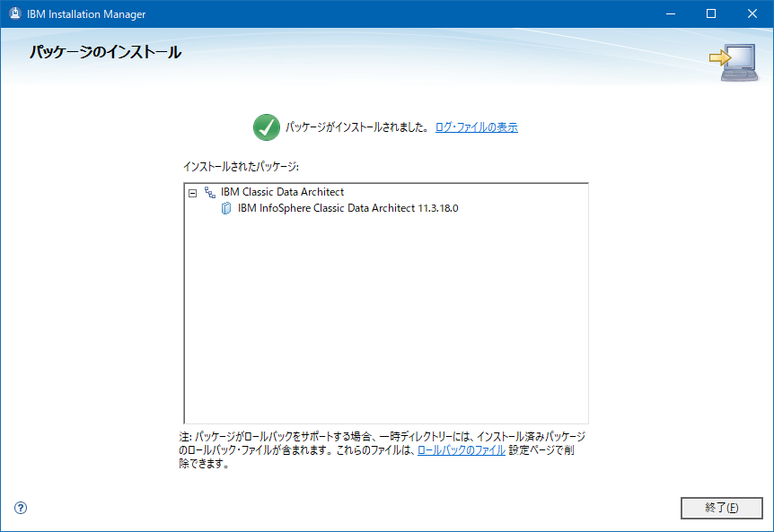Click the green success checkmark icon

click(267, 127)
